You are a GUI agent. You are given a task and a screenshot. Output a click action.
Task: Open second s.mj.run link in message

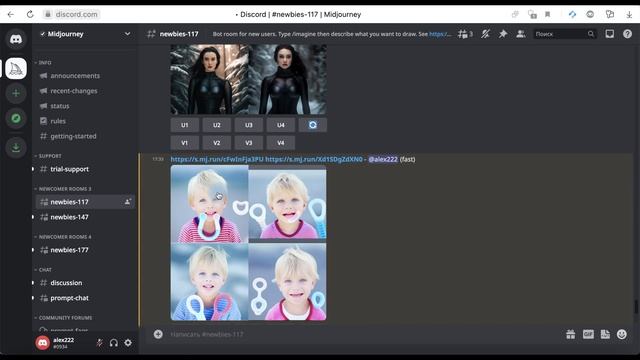coord(314,159)
